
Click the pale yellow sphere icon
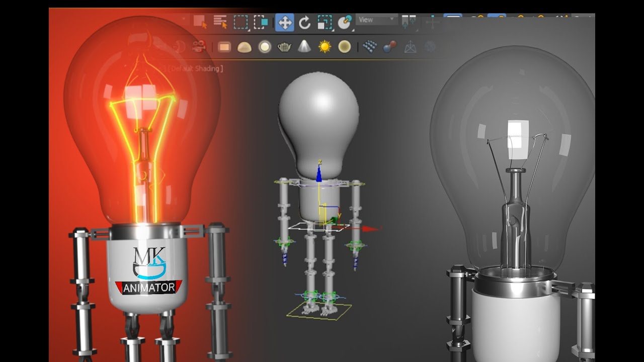345,47
